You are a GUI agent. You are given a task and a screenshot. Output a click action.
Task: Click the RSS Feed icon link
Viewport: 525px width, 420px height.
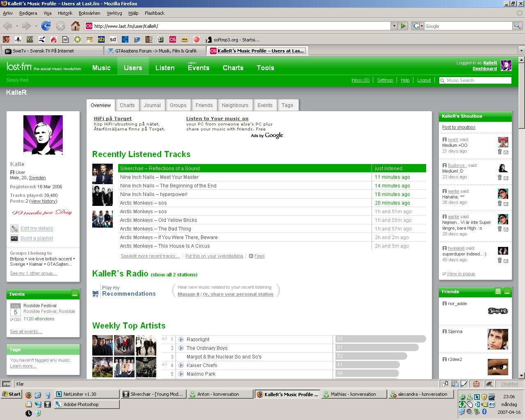coord(251,256)
